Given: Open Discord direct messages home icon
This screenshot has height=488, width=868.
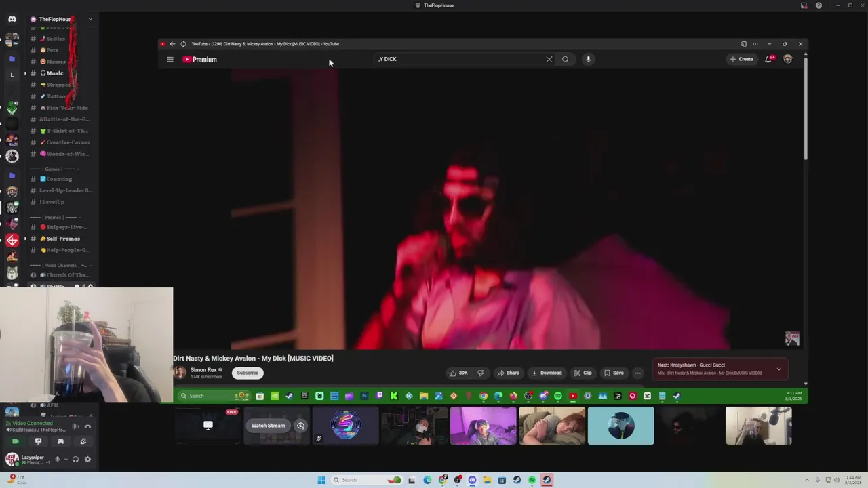Looking at the screenshot, I should (12, 19).
